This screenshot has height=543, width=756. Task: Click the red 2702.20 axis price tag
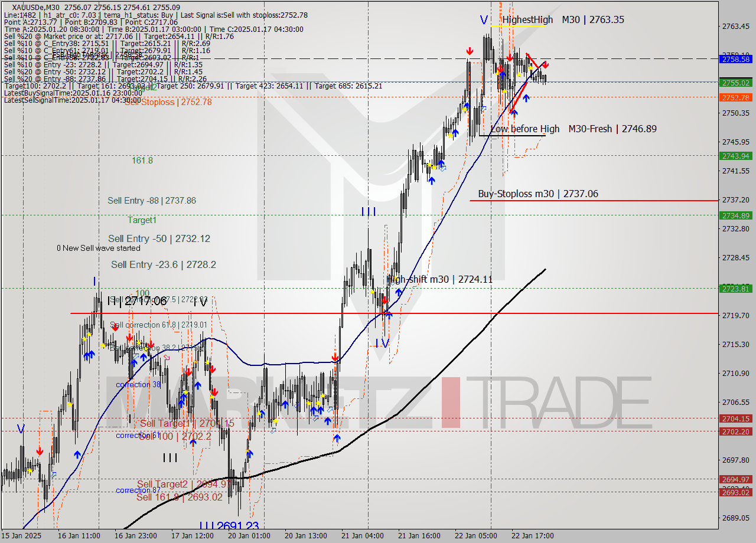coord(735,431)
